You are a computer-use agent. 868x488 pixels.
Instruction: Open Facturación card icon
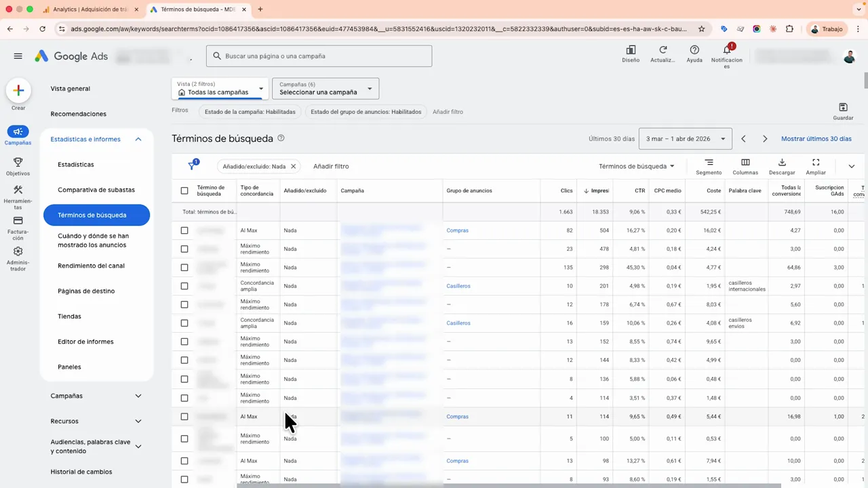[x=18, y=220]
